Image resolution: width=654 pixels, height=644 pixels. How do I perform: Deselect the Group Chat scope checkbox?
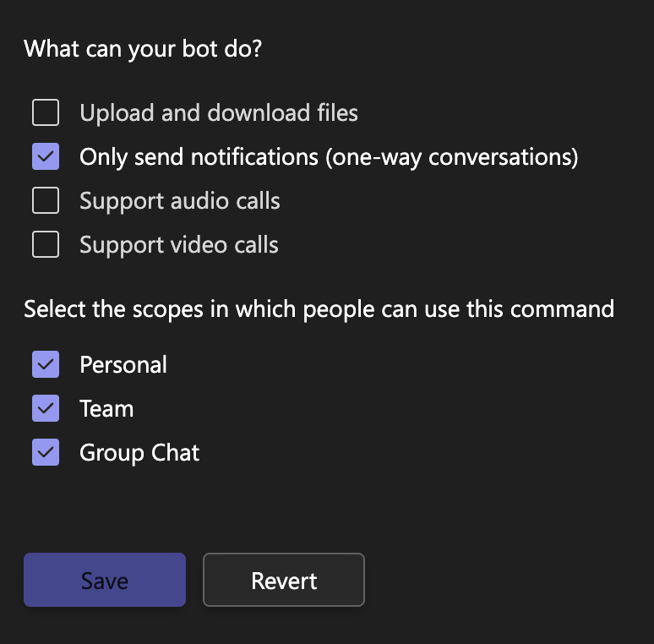(46, 452)
